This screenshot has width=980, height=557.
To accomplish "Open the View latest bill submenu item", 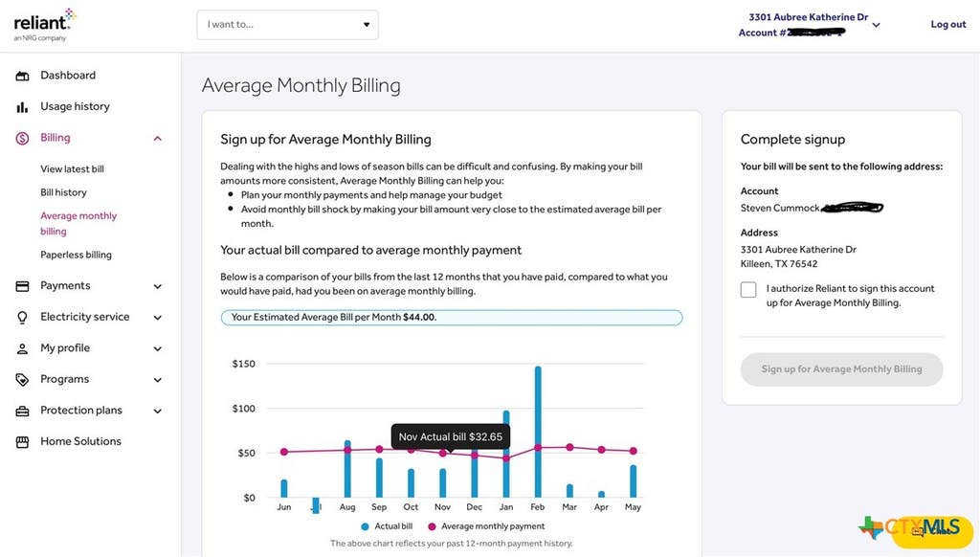I will coord(73,168).
